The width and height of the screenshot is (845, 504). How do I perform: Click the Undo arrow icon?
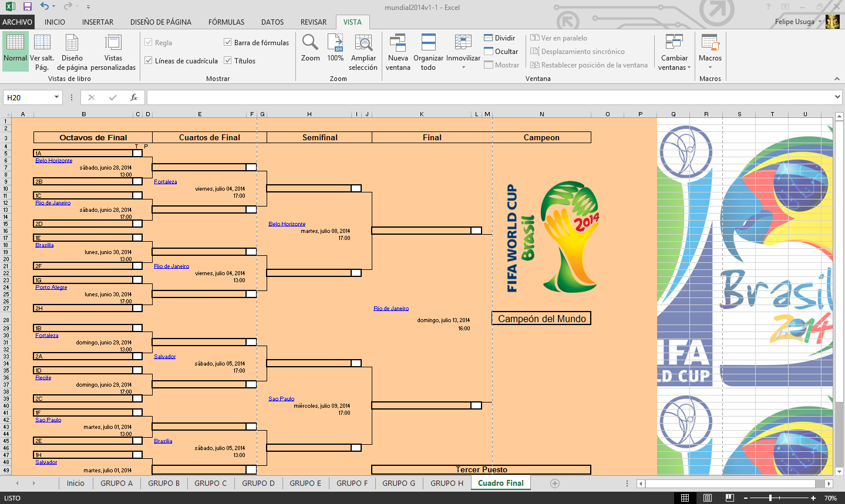coord(45,6)
